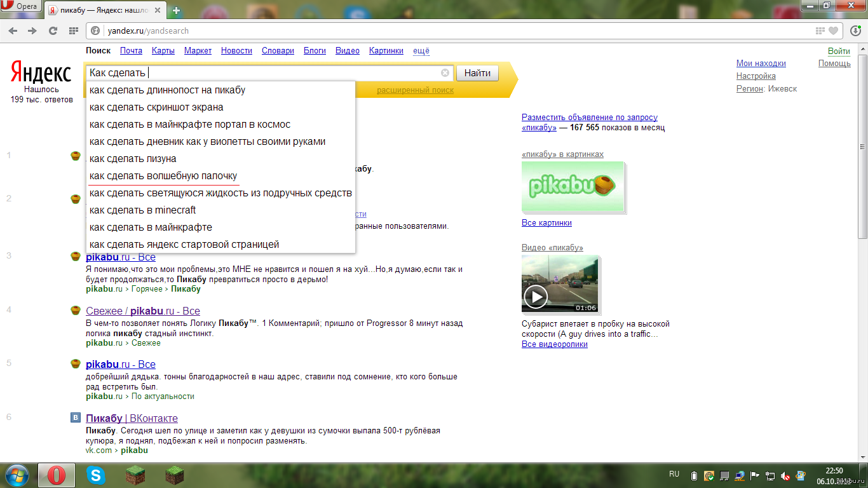The width and height of the screenshot is (868, 488).
Task: Choose suggestion как сделать светящуюся жидкость
Action: (220, 193)
